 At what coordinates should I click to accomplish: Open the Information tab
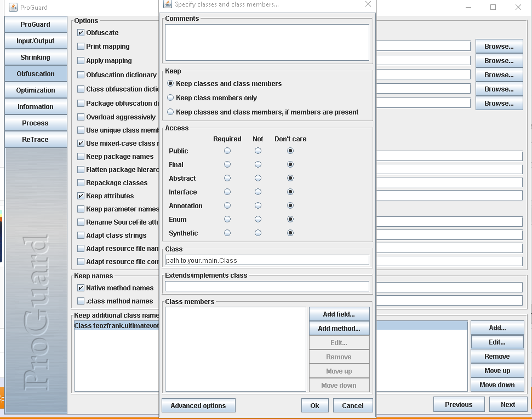pyautogui.click(x=36, y=107)
